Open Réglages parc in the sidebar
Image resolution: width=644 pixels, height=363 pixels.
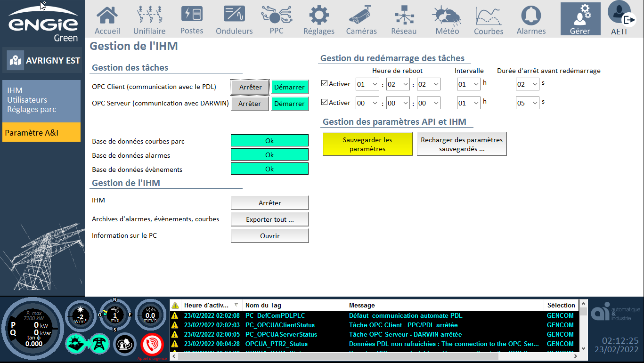(32, 109)
